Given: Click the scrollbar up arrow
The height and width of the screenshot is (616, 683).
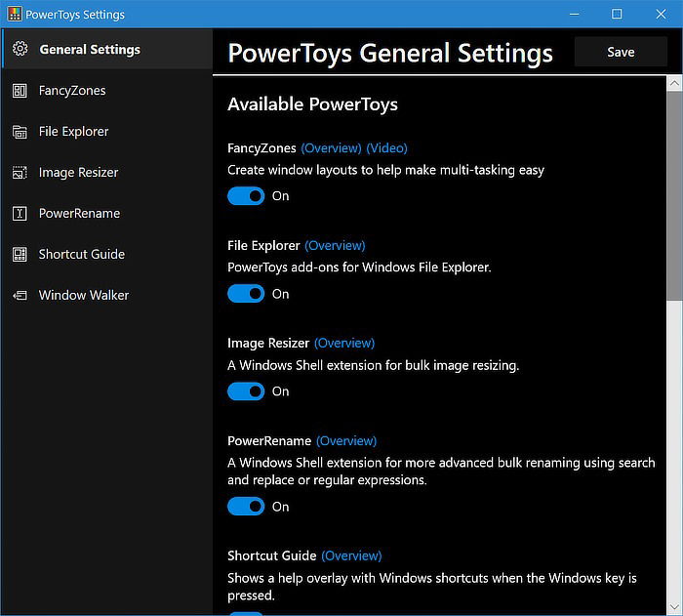Looking at the screenshot, I should (x=674, y=83).
